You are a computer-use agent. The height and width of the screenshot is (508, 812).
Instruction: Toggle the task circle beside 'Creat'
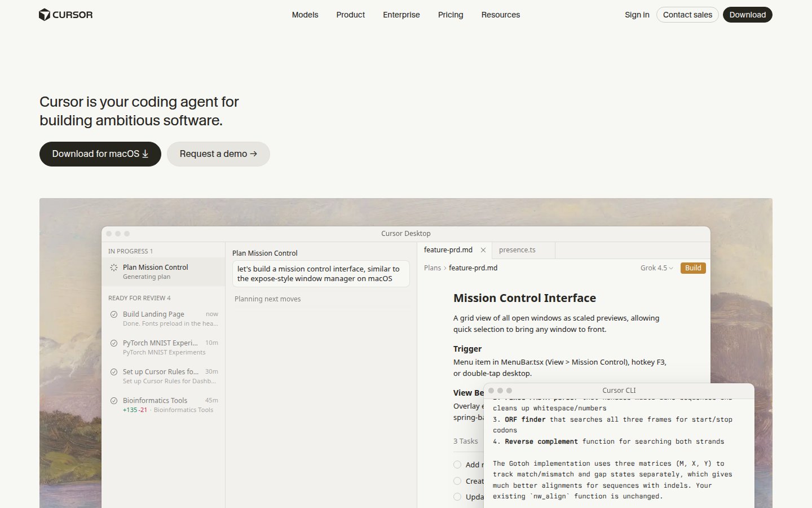[x=457, y=481]
